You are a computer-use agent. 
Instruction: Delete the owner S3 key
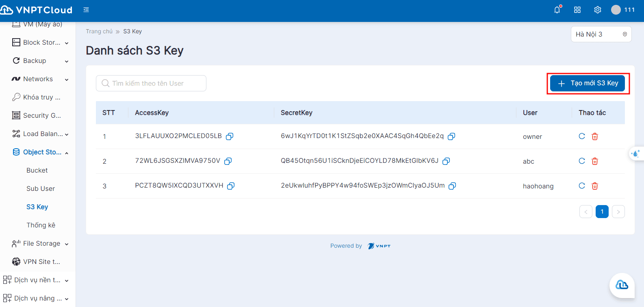tap(595, 136)
